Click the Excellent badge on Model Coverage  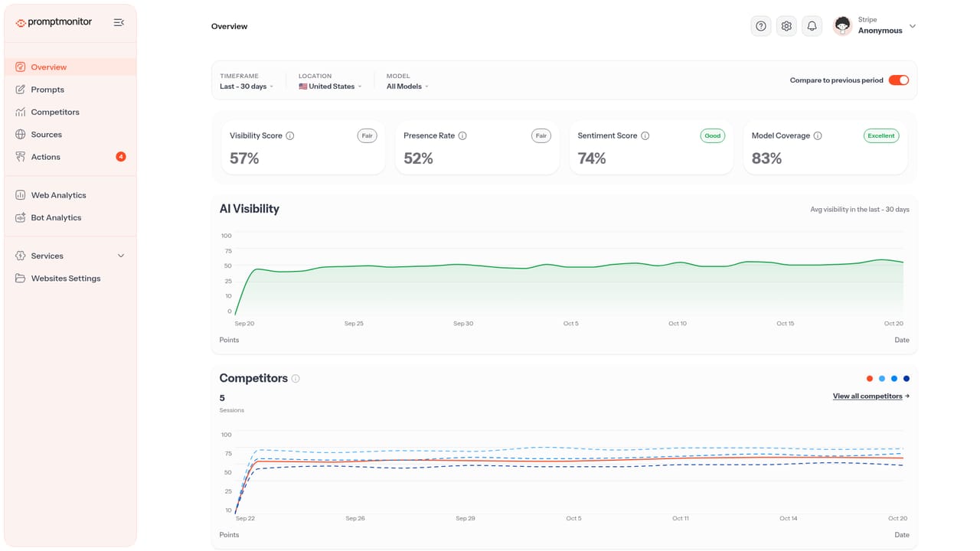[x=881, y=135]
